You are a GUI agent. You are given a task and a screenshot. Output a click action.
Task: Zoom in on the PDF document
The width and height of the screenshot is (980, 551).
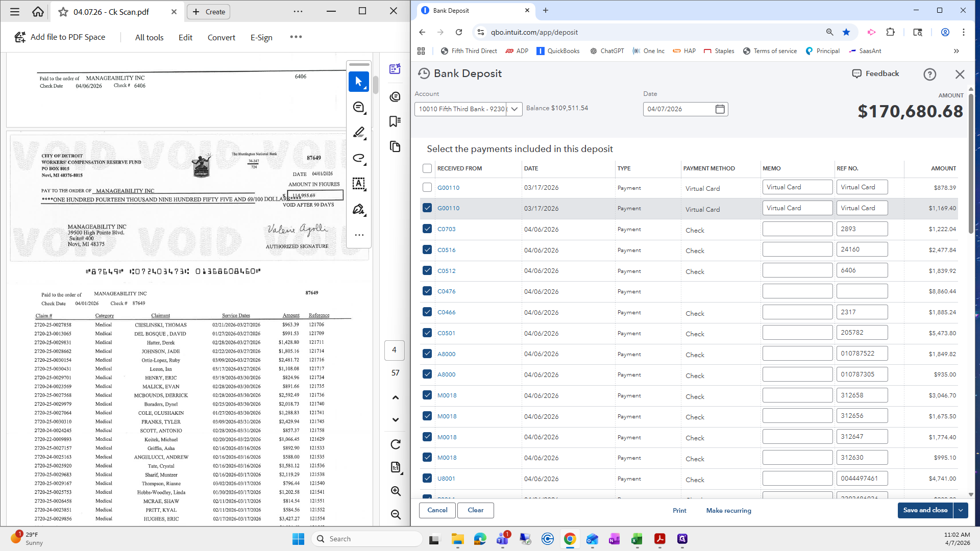click(x=396, y=491)
